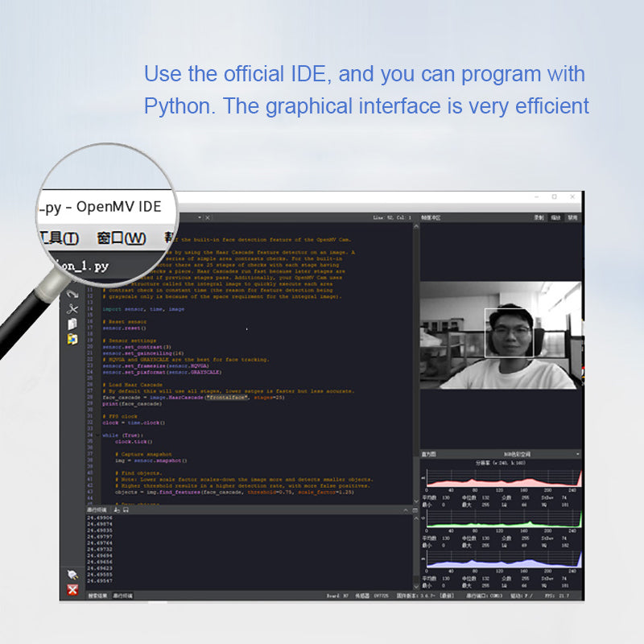Open the 工具(T) menu
This screenshot has width=644, height=644.
coord(59,238)
